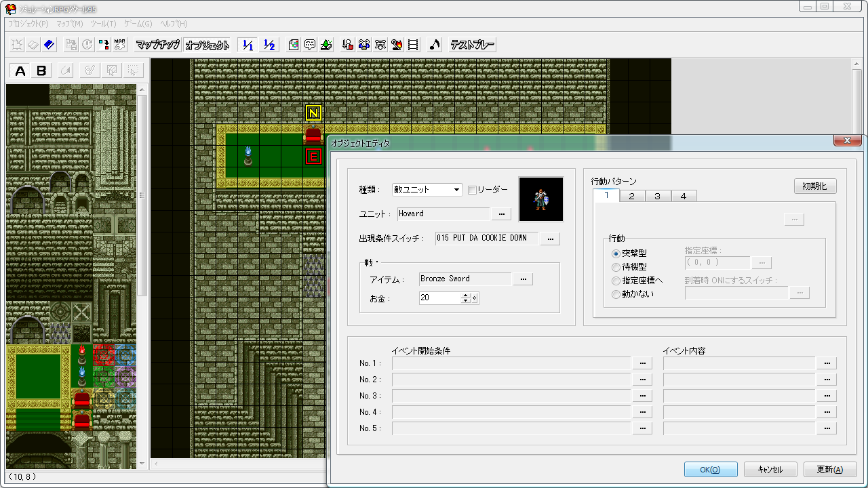868x488 pixels.
Task: Select the 動かない behavior radio button
Action: (x=616, y=294)
